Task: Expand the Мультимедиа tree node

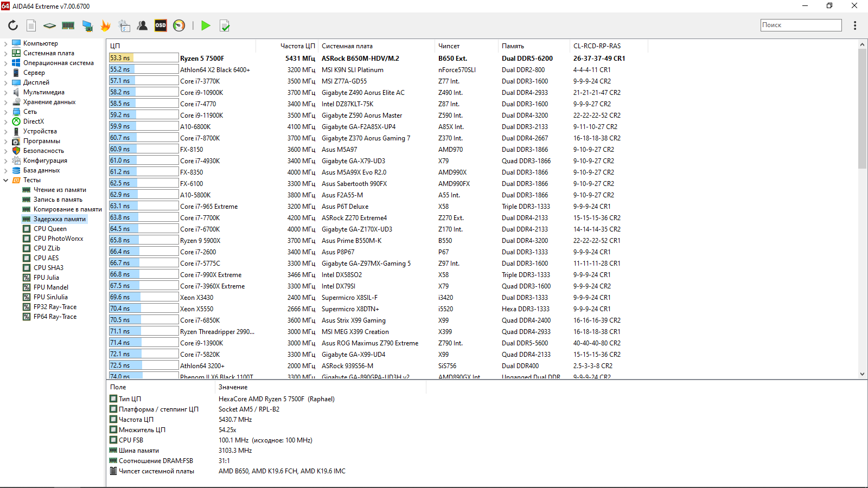Action: pyautogui.click(x=5, y=92)
